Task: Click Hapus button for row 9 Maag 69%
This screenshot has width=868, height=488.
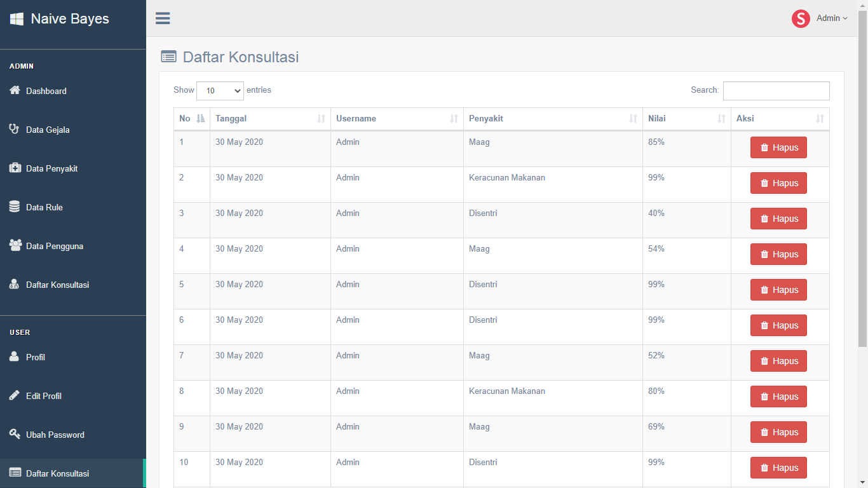Action: (778, 432)
